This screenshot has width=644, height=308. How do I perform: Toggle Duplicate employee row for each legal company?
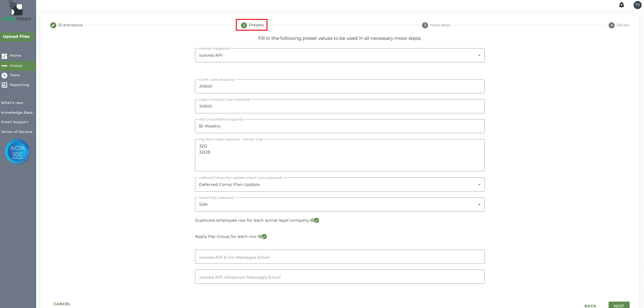click(x=315, y=220)
